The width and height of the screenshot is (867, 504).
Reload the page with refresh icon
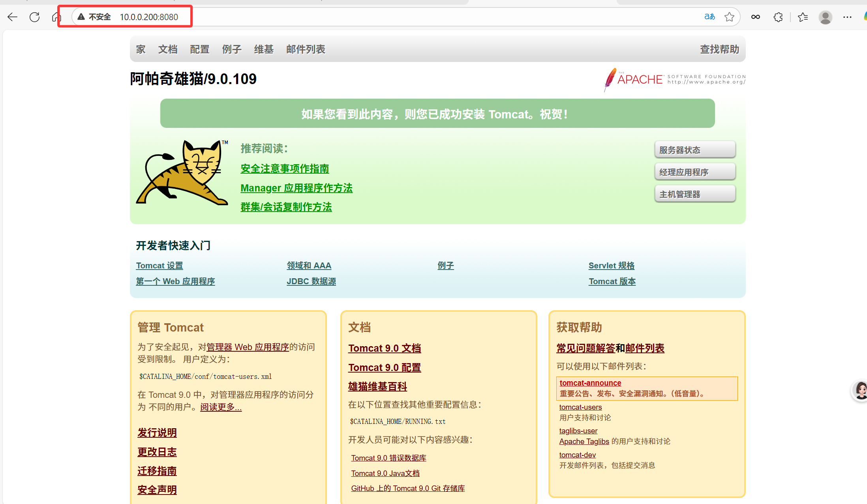(35, 17)
